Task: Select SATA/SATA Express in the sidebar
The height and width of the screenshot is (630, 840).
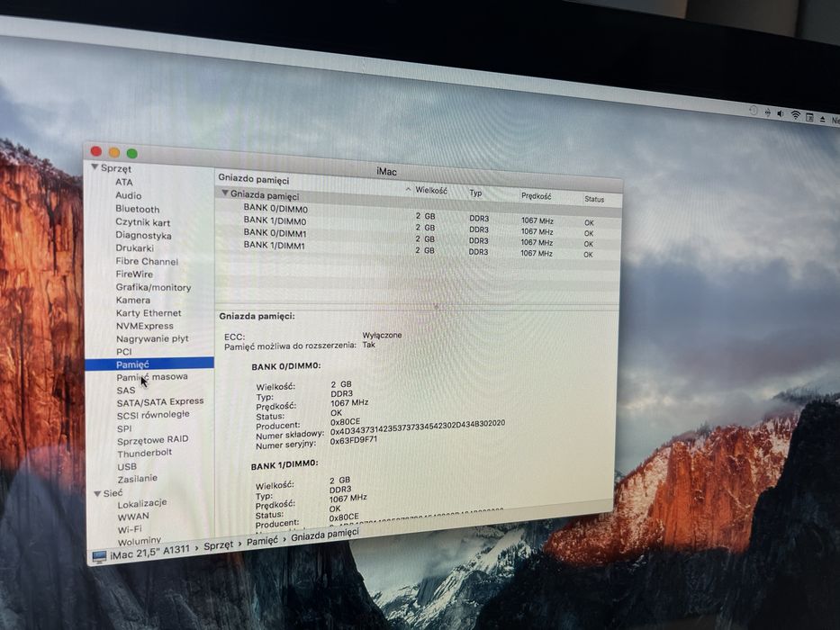Action: (160, 401)
